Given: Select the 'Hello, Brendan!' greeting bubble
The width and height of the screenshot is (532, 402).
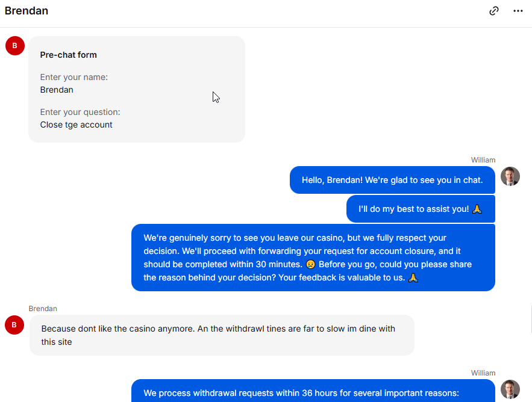Looking at the screenshot, I should 392,180.
